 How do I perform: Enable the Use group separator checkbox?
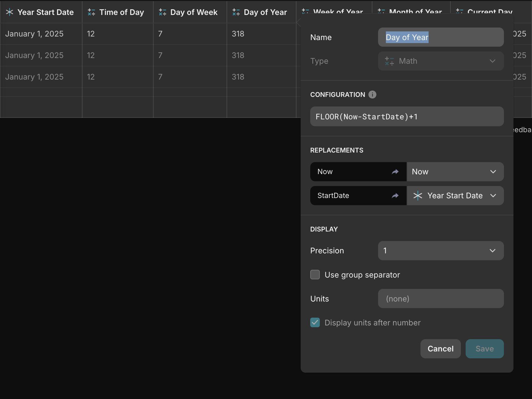click(x=315, y=275)
